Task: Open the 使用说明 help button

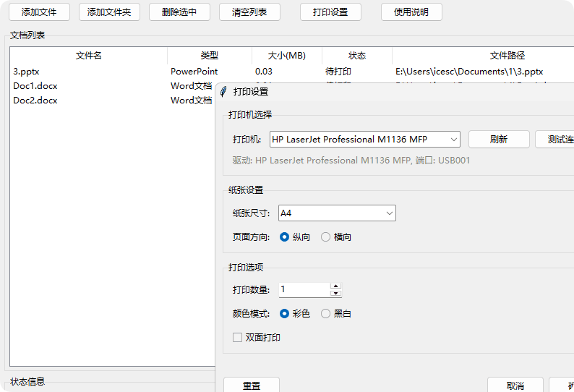Action: pos(411,12)
